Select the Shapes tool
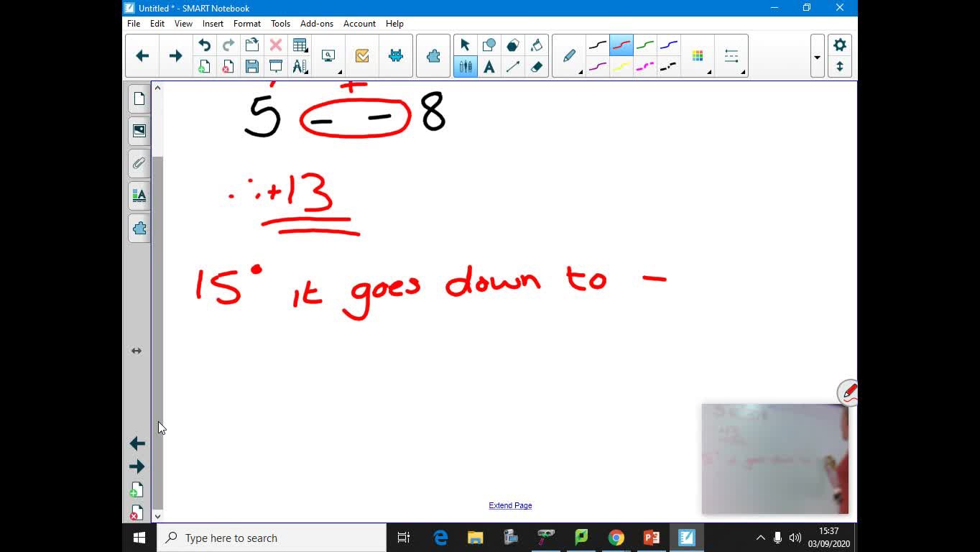Screen dimensions: 980x552 [489, 45]
